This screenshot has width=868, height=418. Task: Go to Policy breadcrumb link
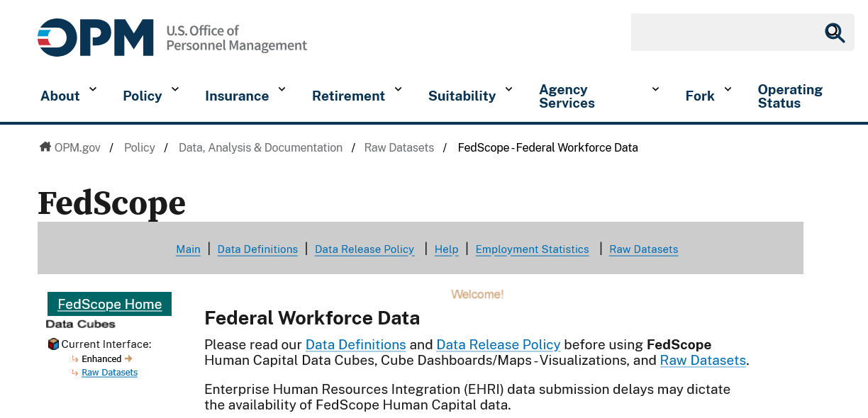tap(140, 147)
